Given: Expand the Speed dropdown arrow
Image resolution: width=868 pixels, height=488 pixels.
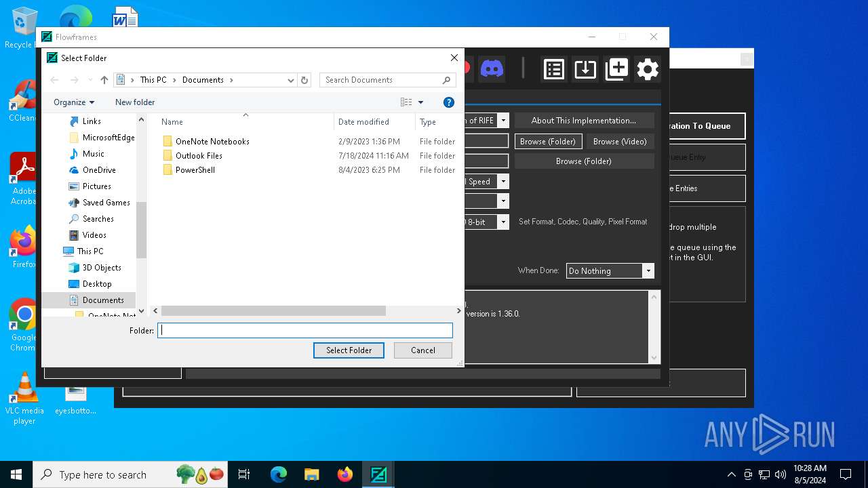Looking at the screenshot, I should pyautogui.click(x=503, y=182).
